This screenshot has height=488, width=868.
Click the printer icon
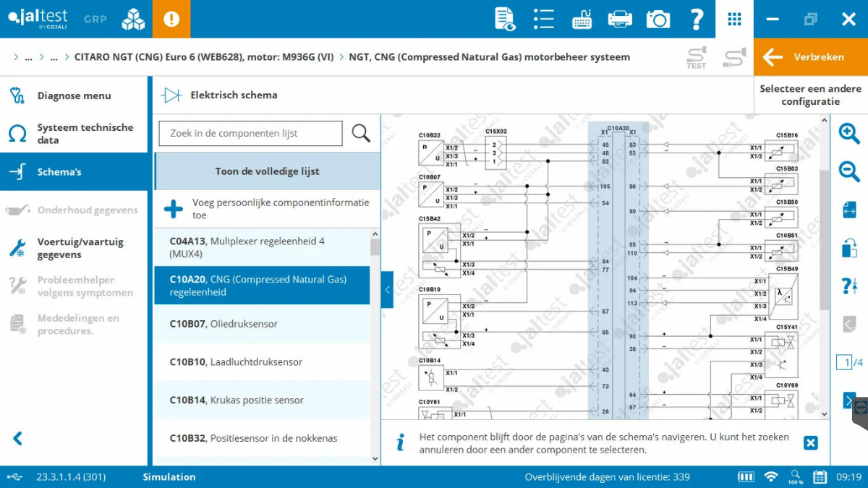click(620, 19)
